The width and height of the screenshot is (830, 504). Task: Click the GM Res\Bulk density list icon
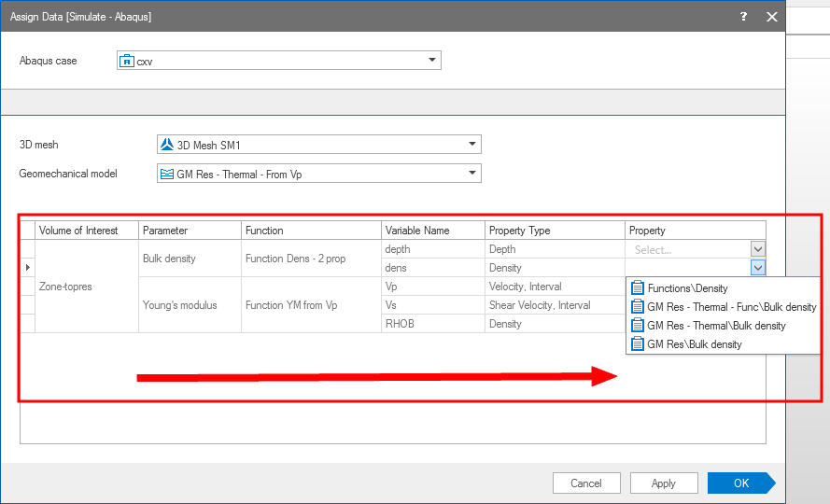click(x=638, y=344)
